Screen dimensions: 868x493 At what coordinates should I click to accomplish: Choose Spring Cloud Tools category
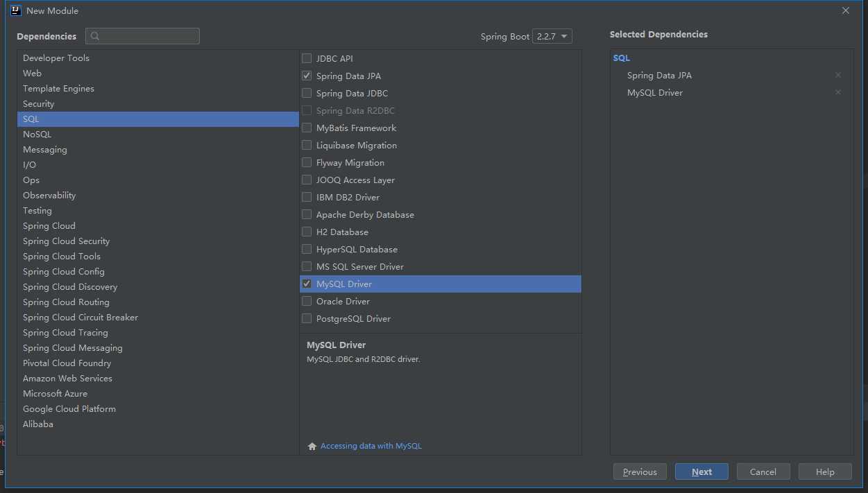(158, 257)
